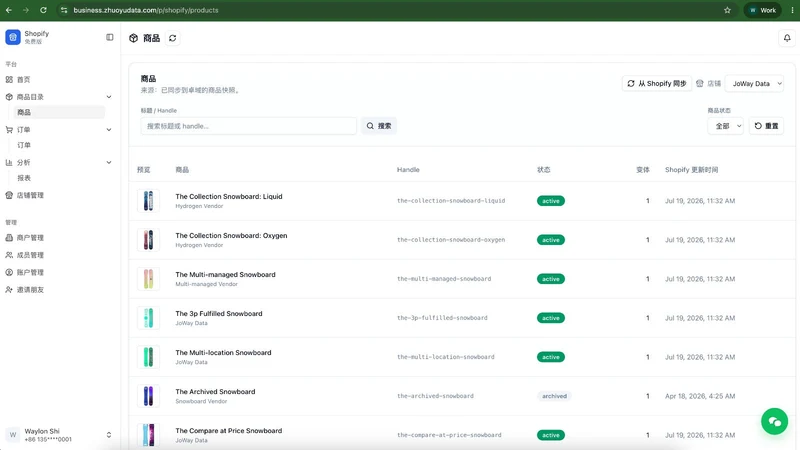Viewport: 800px width, 450px height.
Task: Open The Multi-managed Snowboard title
Action: (x=225, y=274)
